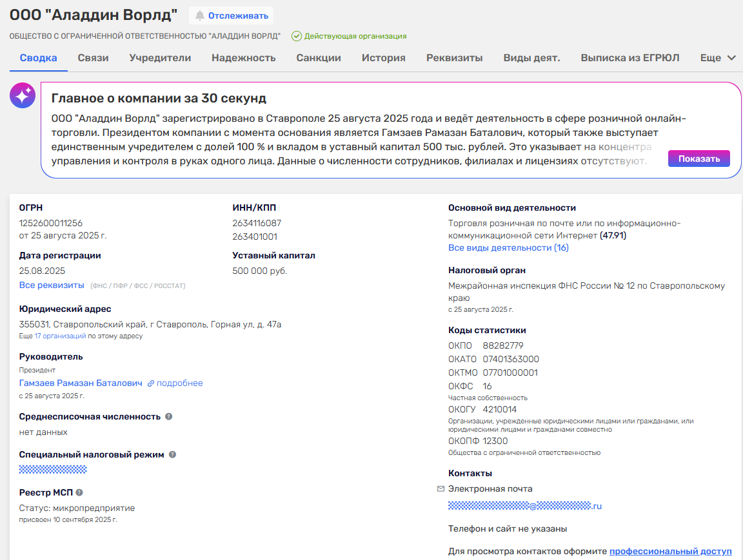Viewport: 743px width, 560px height.
Task: Follow the профессиональный доступ link
Action: (670, 552)
